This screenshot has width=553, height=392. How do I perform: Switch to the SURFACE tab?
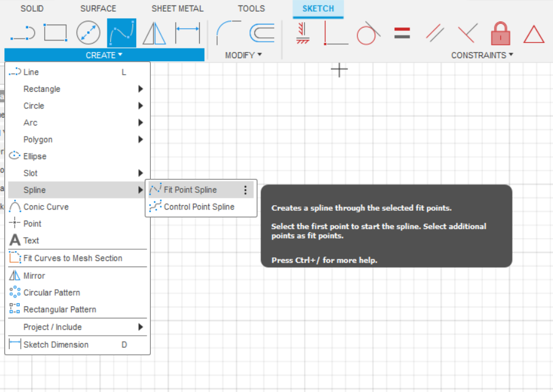(98, 9)
